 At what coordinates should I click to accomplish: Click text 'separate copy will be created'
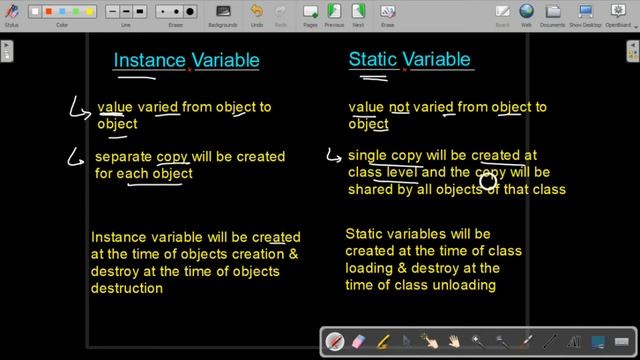pos(190,157)
